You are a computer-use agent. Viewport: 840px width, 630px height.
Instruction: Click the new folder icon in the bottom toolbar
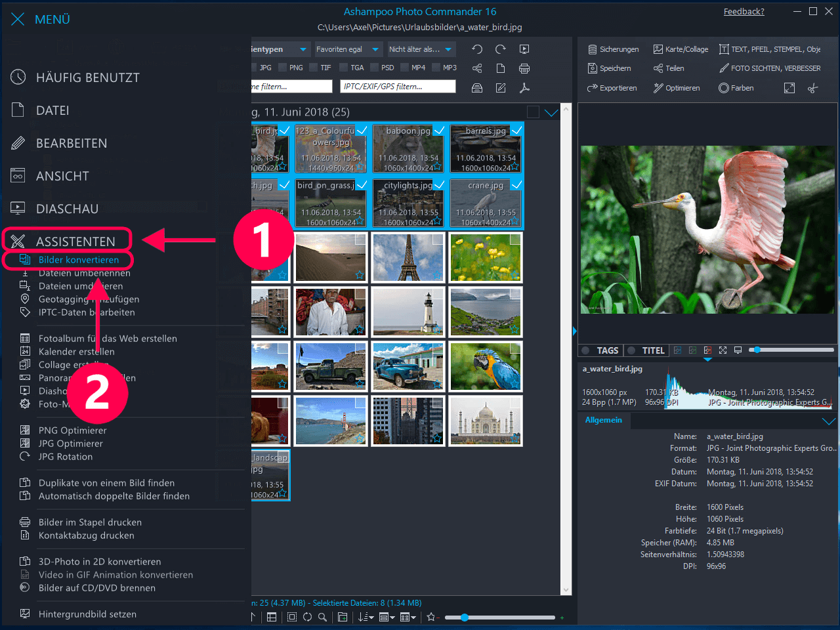pyautogui.click(x=343, y=617)
